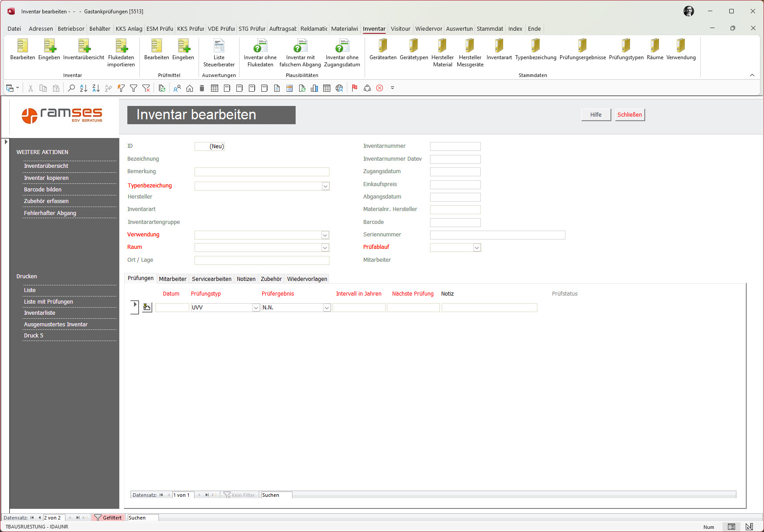Expand the Raum dropdown
Image resolution: width=764 pixels, height=532 pixels.
pyautogui.click(x=325, y=248)
